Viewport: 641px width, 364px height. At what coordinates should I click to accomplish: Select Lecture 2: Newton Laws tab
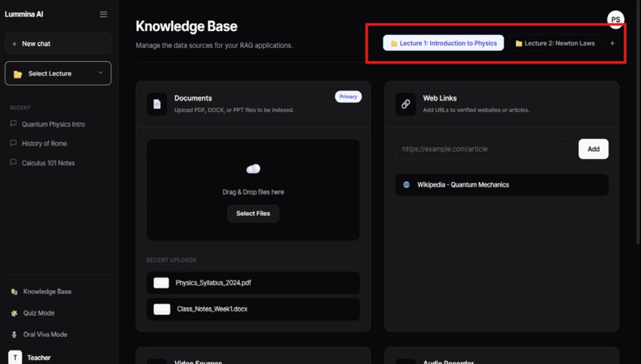click(555, 43)
